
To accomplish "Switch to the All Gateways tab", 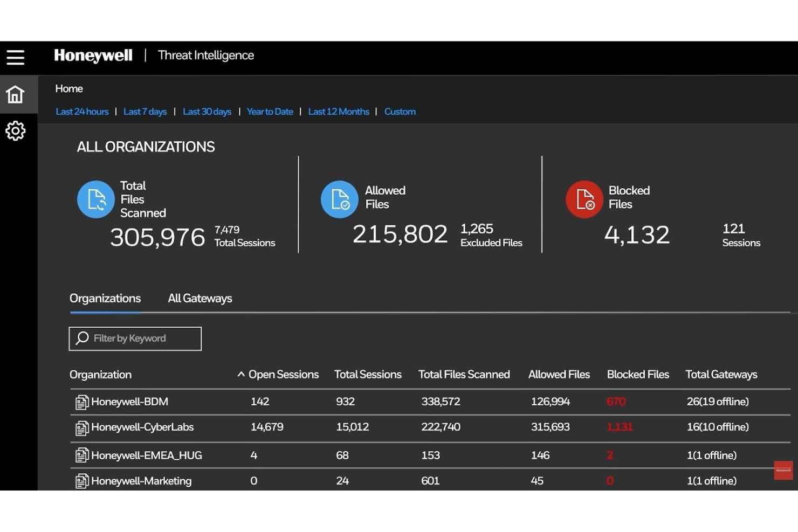I will [x=200, y=298].
